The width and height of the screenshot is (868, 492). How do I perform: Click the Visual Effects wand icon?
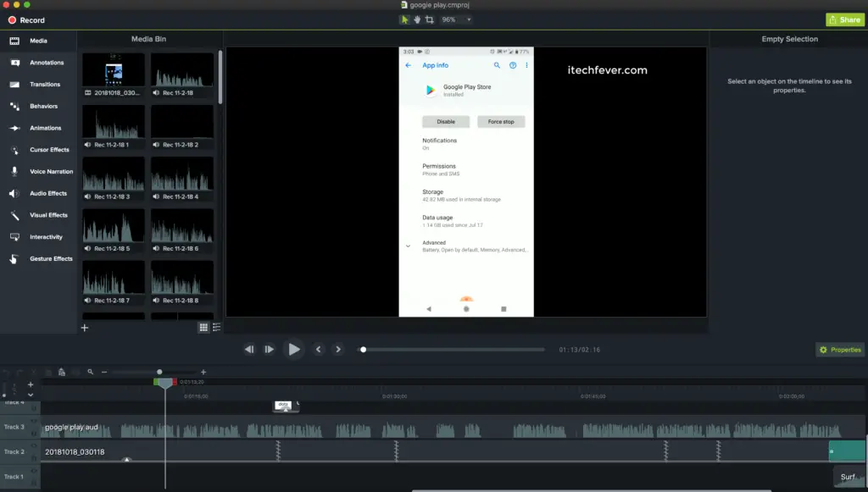click(x=14, y=215)
